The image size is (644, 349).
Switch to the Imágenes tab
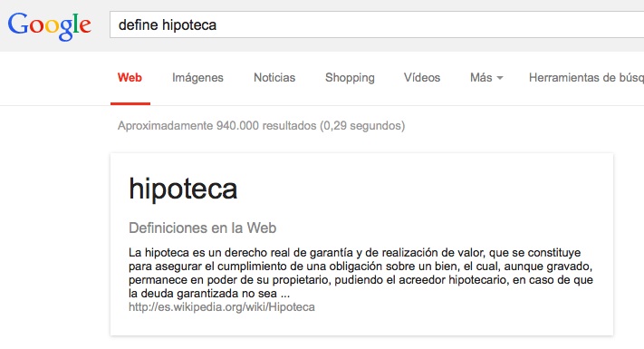click(x=197, y=78)
